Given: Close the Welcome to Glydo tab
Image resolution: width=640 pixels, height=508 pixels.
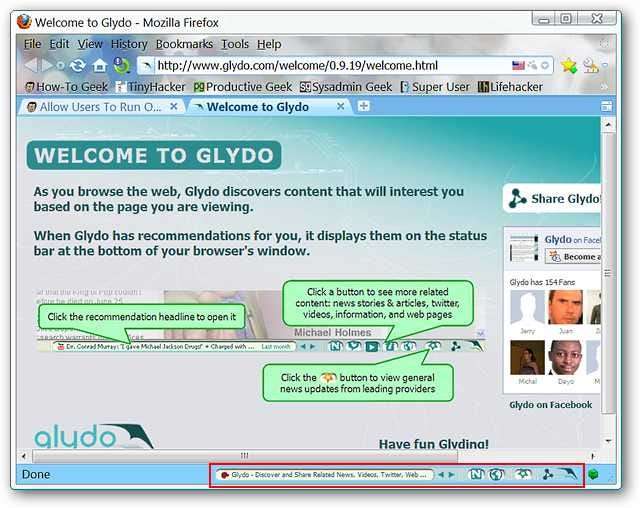Looking at the screenshot, I should click(x=340, y=106).
